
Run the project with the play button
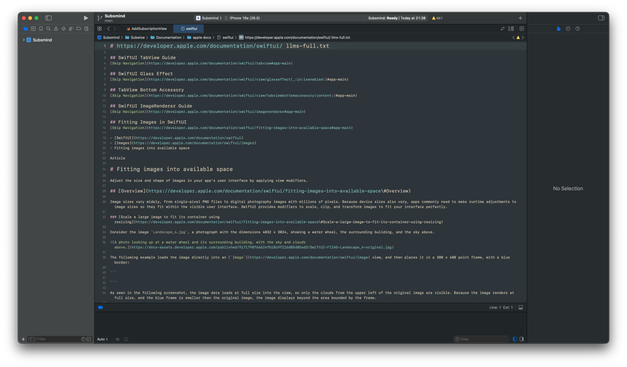coord(86,18)
